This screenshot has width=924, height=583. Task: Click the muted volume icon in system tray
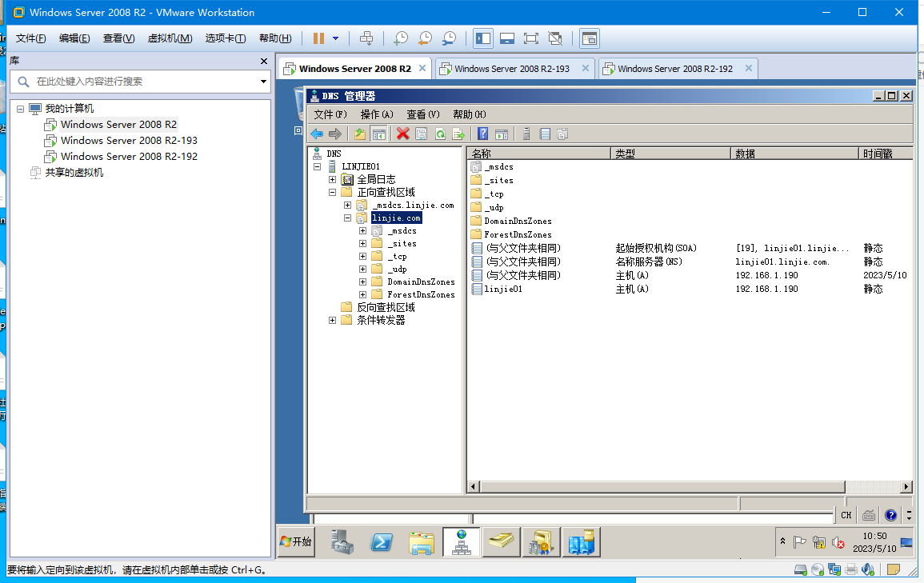point(838,542)
